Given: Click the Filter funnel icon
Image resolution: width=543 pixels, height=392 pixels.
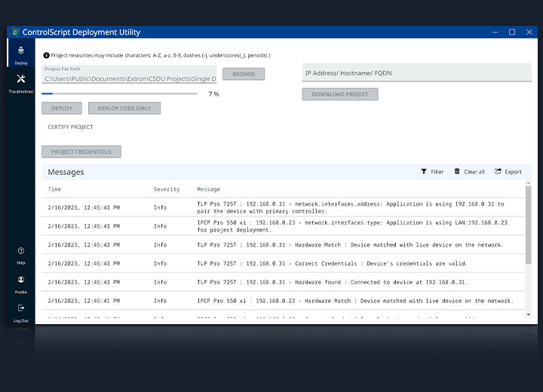Looking at the screenshot, I should pos(424,171).
